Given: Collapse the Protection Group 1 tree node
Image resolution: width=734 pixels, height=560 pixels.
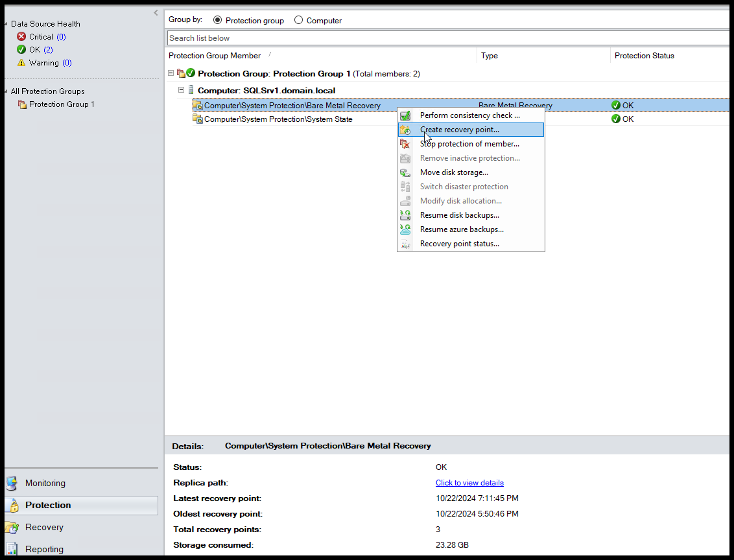Looking at the screenshot, I should [x=171, y=73].
